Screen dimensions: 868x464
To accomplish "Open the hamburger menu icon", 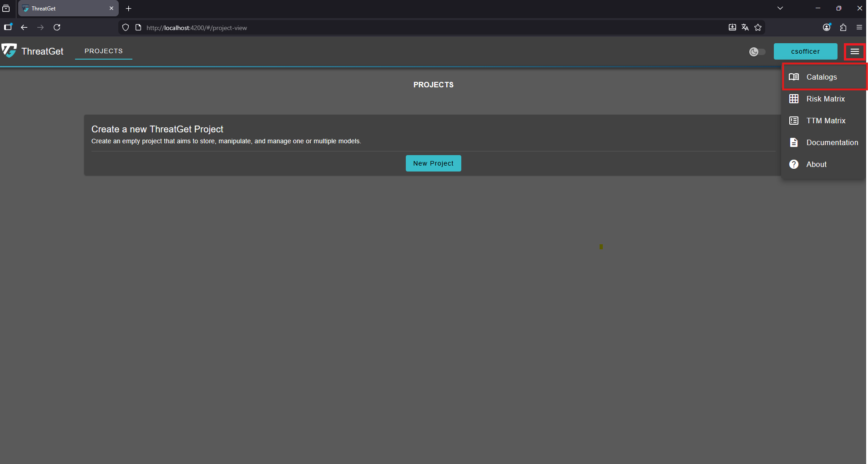I will point(854,52).
